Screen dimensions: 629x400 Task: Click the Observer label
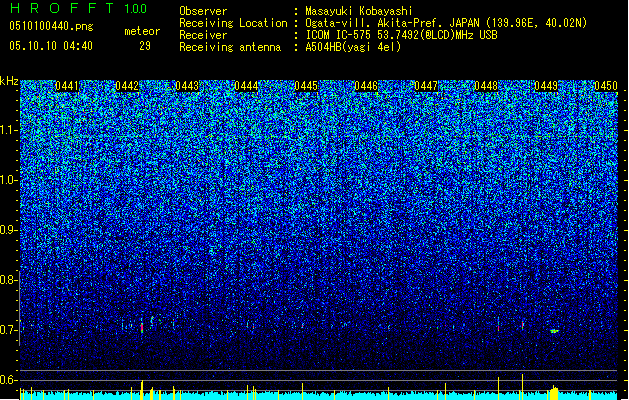pos(203,11)
